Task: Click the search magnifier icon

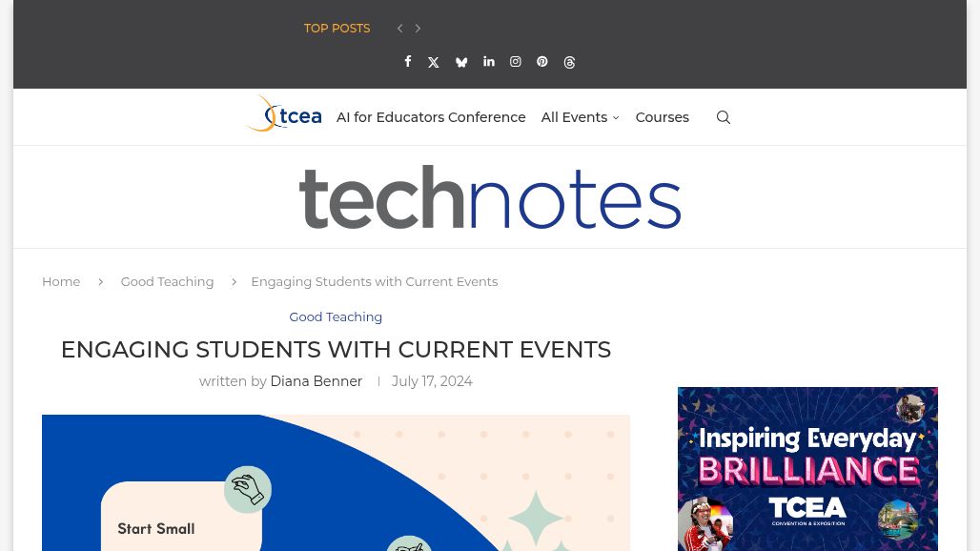Action: coord(724,117)
